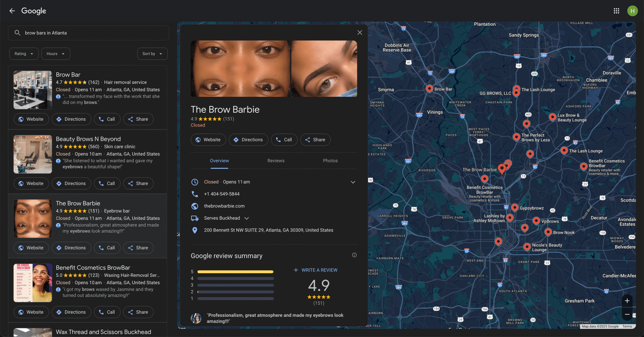Click Share button in Brow Barbie details
This screenshot has width=644, height=337.
coord(315,140)
